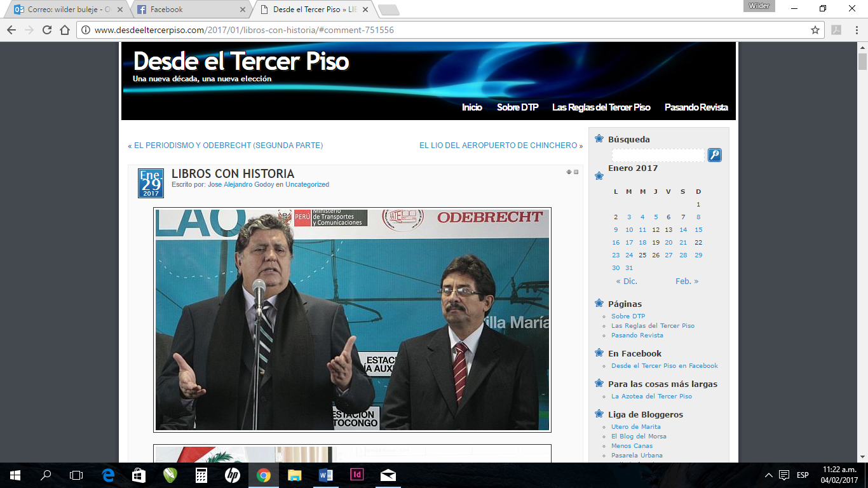Select calendar day 3
868x488 pixels.
click(629, 217)
